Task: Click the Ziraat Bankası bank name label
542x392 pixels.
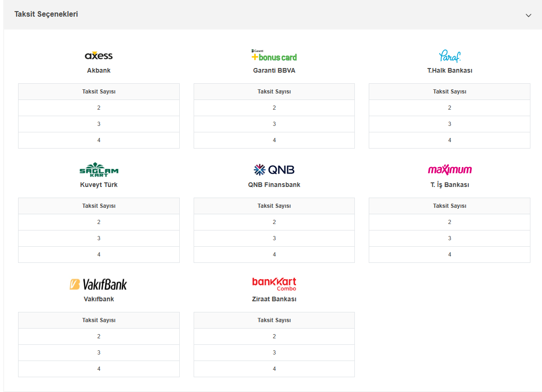Action: (x=274, y=299)
